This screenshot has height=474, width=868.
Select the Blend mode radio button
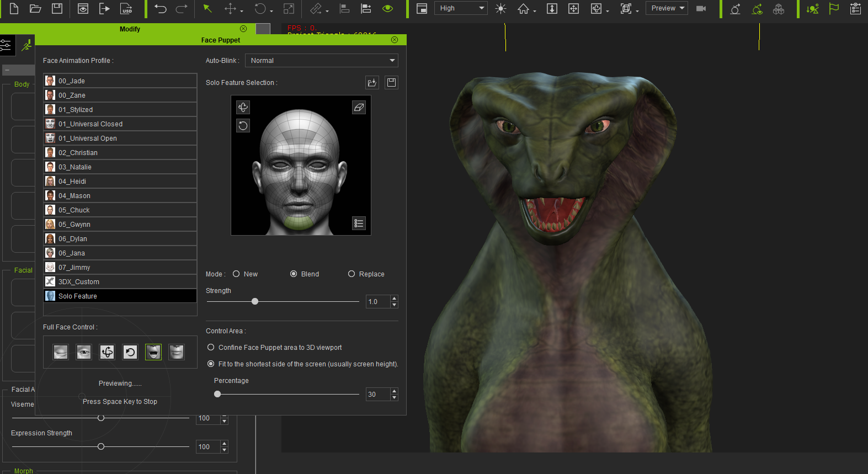tap(294, 274)
